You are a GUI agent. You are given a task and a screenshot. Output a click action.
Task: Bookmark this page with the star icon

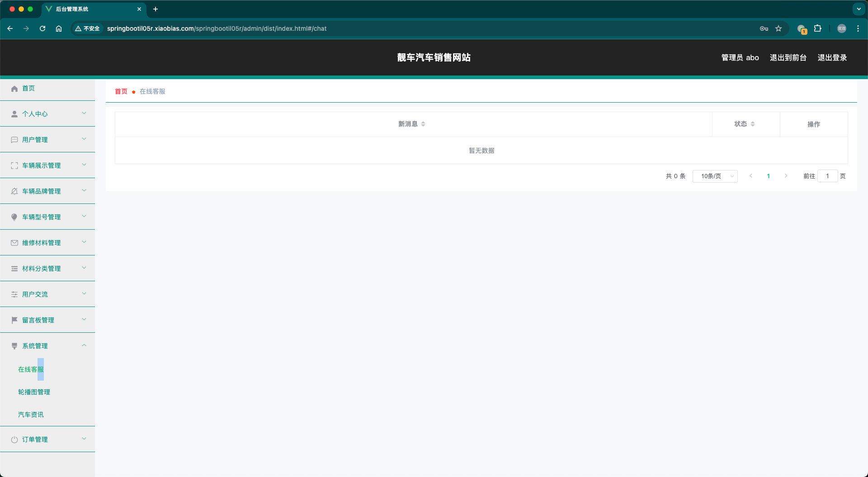click(x=778, y=28)
